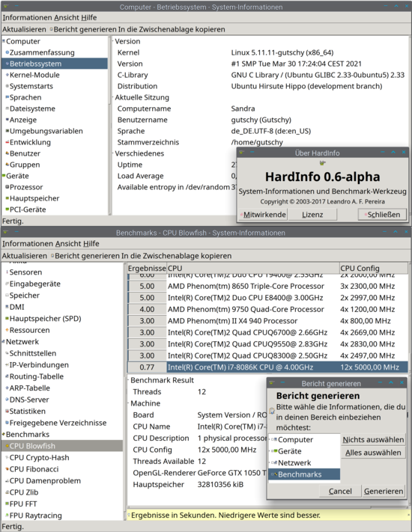Select the Intel Core i7-8086K result row

tap(267, 367)
